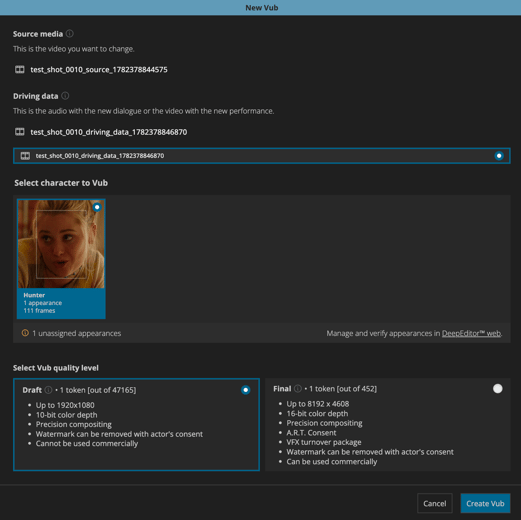Image resolution: width=521 pixels, height=520 pixels.
Task: Click '111 frames' under Hunter
Action: point(39,311)
